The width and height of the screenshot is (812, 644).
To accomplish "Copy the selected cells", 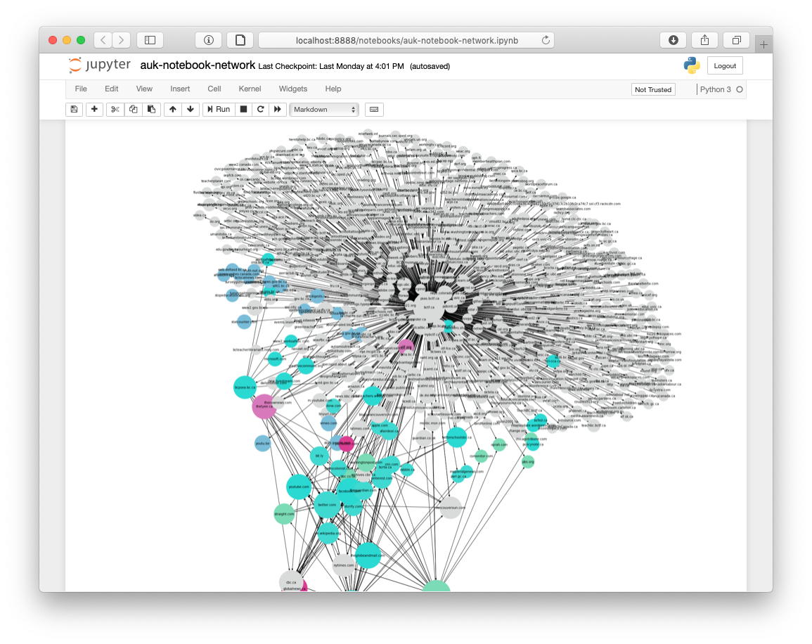I will 133,109.
